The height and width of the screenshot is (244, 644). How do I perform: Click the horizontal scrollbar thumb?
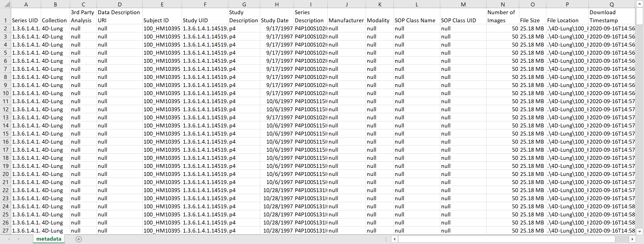tap(506, 239)
